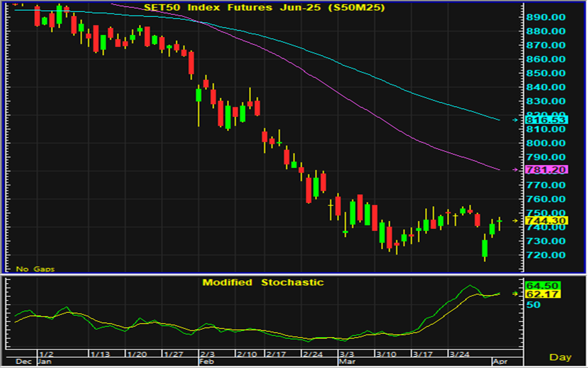Viewport: 588px width, 368px height.
Task: Click the 3/10 date label
Action: [386, 354]
